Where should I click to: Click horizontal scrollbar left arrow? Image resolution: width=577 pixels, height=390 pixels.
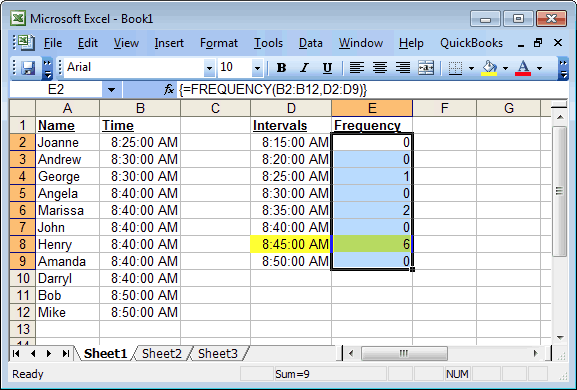click(x=351, y=354)
